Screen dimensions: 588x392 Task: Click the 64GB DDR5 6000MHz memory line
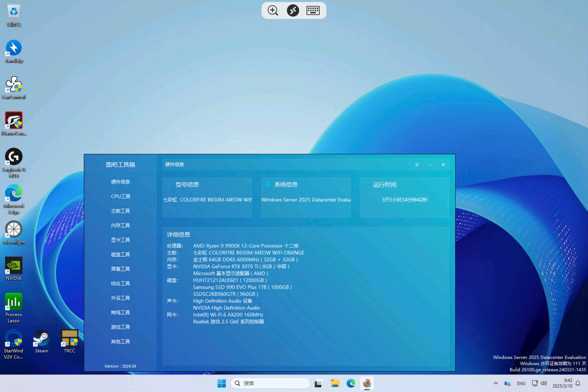pos(245,260)
